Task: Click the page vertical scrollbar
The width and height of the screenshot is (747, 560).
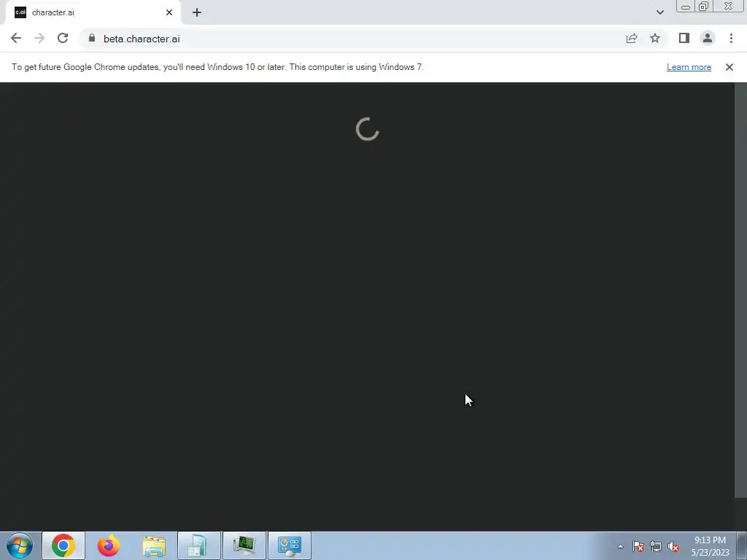Action: 741,290
